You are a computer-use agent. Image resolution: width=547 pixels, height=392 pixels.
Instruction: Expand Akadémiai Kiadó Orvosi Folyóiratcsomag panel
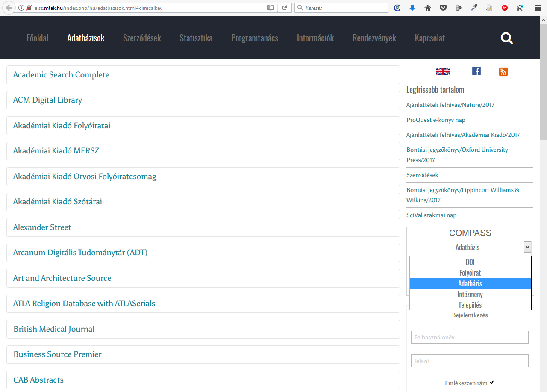tap(203, 177)
